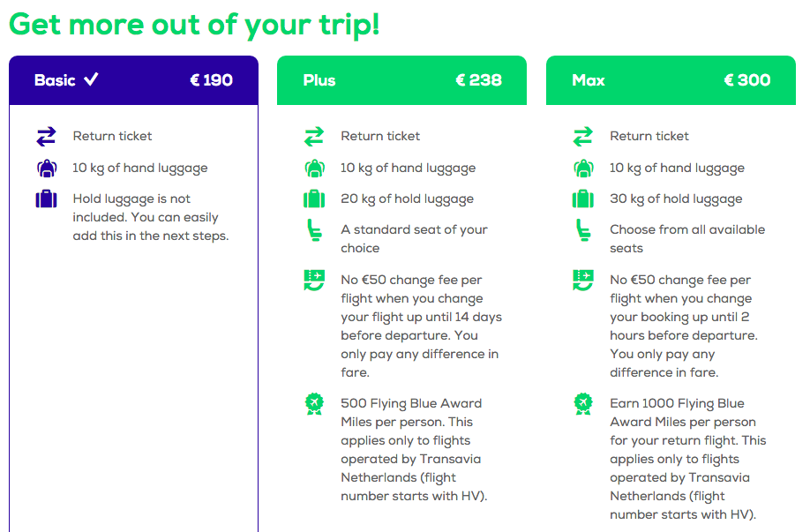The image size is (810, 532).
Task: Click the Plus seat selection icon
Action: [314, 230]
